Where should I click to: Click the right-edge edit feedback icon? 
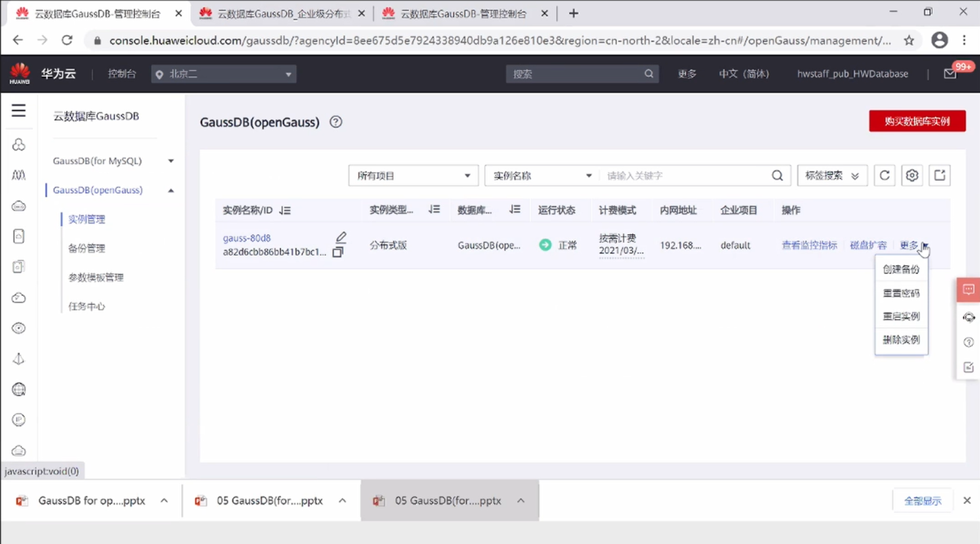[x=969, y=368]
